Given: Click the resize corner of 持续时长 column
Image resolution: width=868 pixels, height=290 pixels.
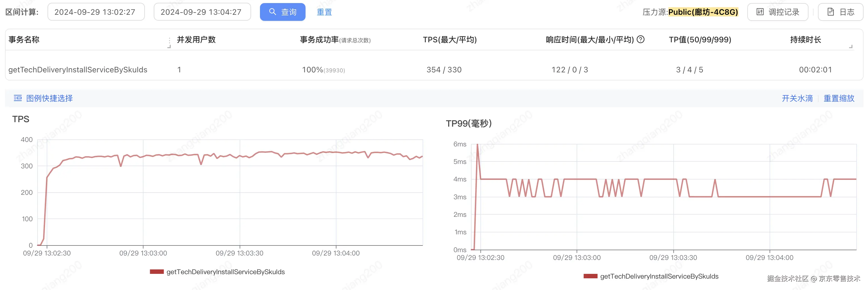Looking at the screenshot, I should point(850,46).
